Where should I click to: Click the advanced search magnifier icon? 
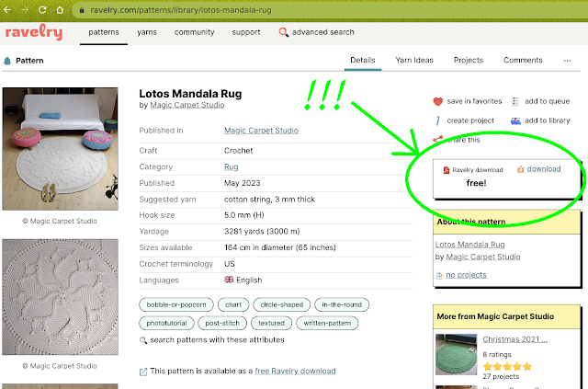[284, 32]
